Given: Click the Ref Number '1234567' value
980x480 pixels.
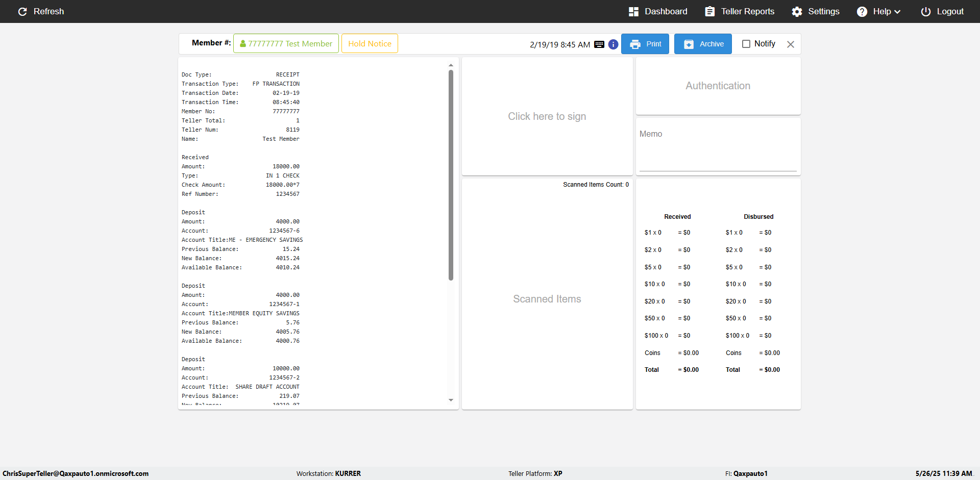Looking at the screenshot, I should pyautogui.click(x=288, y=194).
